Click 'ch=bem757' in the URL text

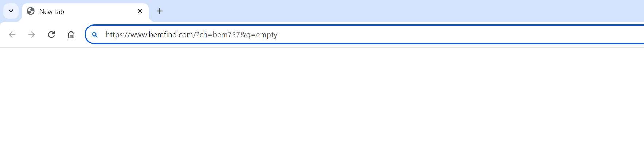click(220, 35)
